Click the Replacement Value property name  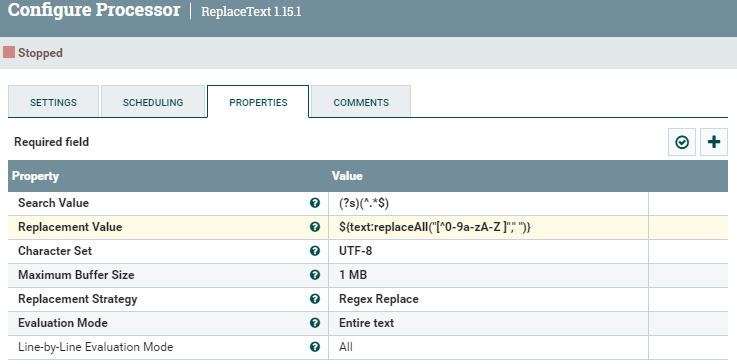pyautogui.click(x=70, y=227)
